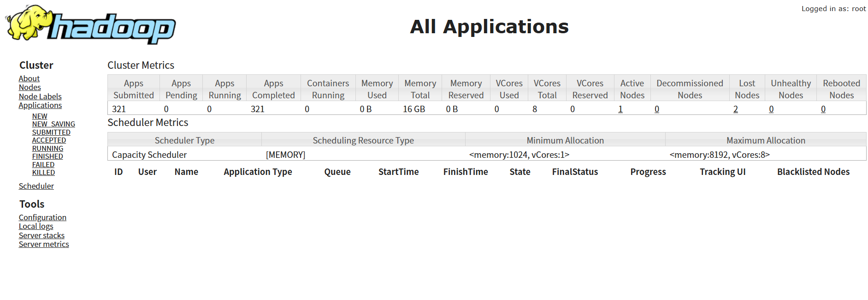
Task: Click the Lost Nodes count 2
Action: pyautogui.click(x=736, y=109)
